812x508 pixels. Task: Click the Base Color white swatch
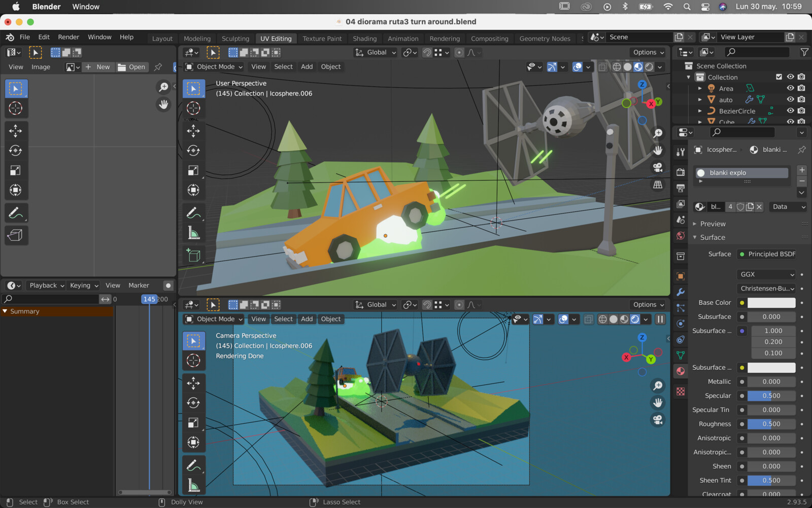tap(771, 303)
